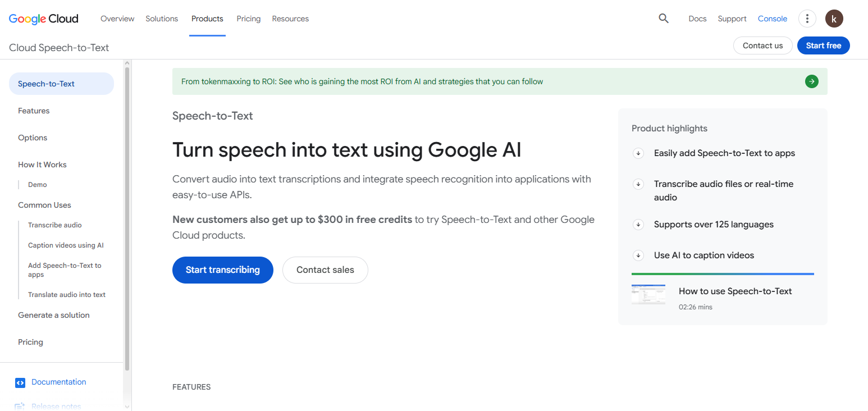Expand 'Supports over 125 languages' arrow
The height and width of the screenshot is (411, 868).
638,225
